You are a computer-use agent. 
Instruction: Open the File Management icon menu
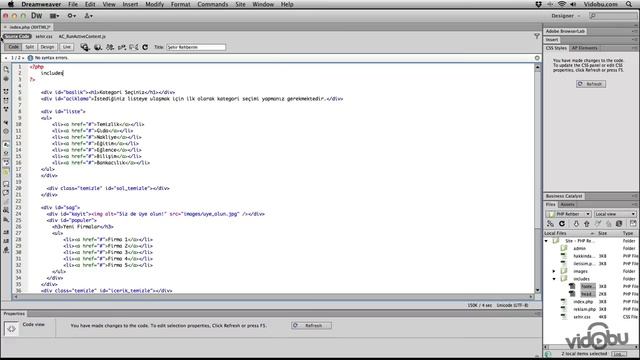(x=110, y=47)
